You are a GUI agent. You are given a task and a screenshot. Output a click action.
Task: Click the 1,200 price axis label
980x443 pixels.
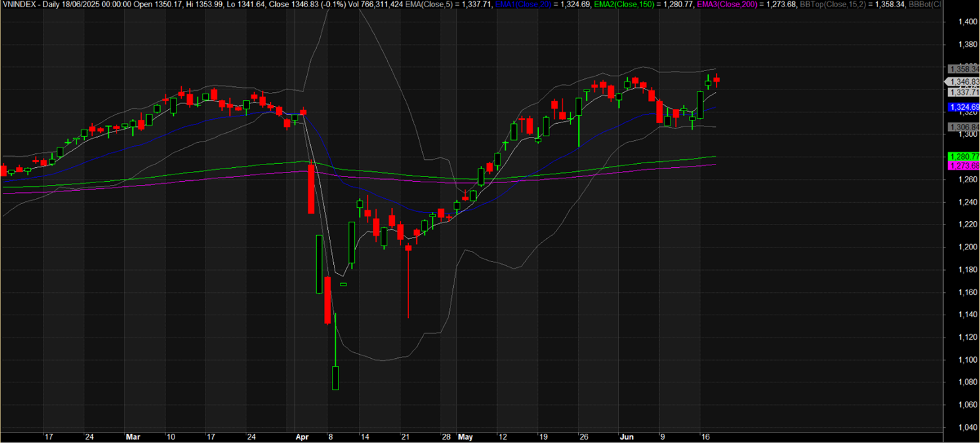pos(967,247)
